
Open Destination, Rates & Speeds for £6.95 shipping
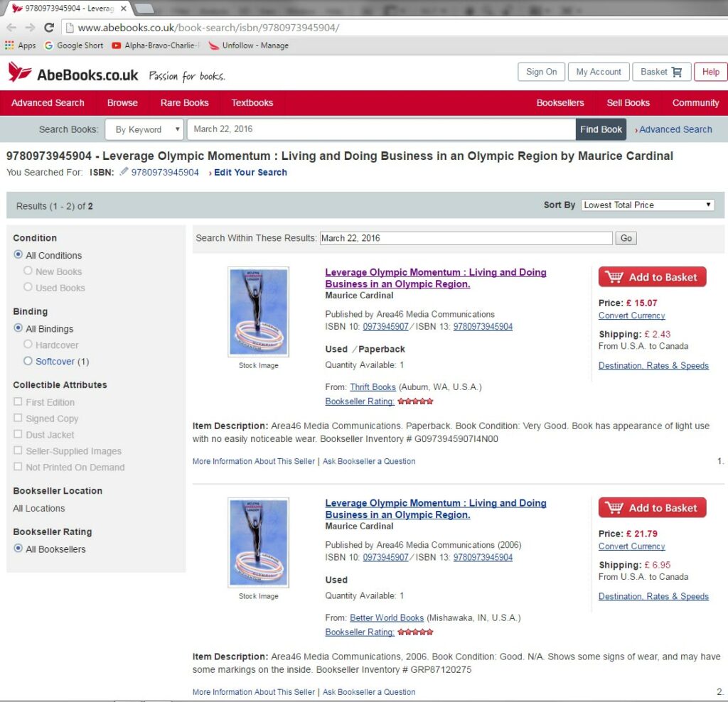(654, 596)
